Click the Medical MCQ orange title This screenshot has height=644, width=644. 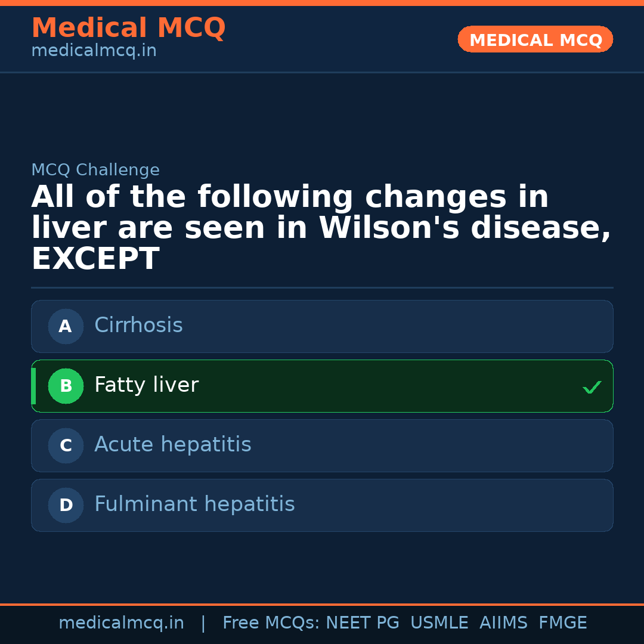[x=128, y=28]
